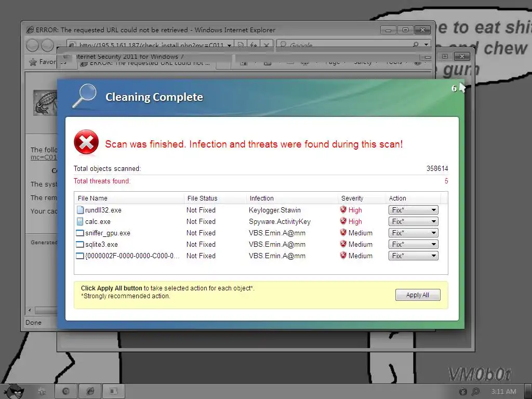Click the window-icon taskbar button
The image size is (532, 399).
[x=114, y=391]
